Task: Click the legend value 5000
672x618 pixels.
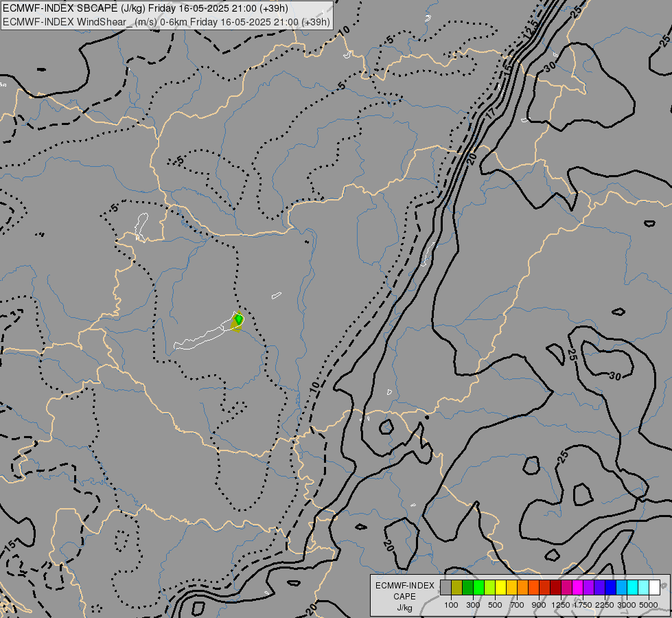Action: coord(649,605)
